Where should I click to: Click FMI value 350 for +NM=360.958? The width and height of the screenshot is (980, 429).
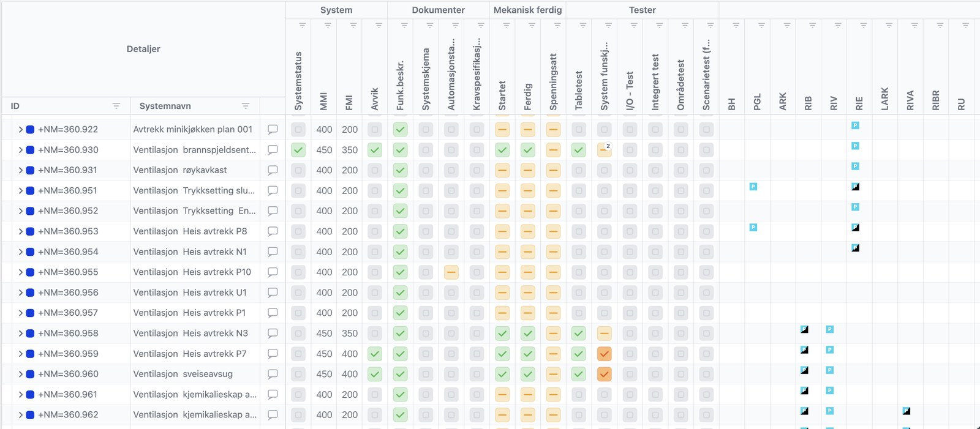point(350,333)
